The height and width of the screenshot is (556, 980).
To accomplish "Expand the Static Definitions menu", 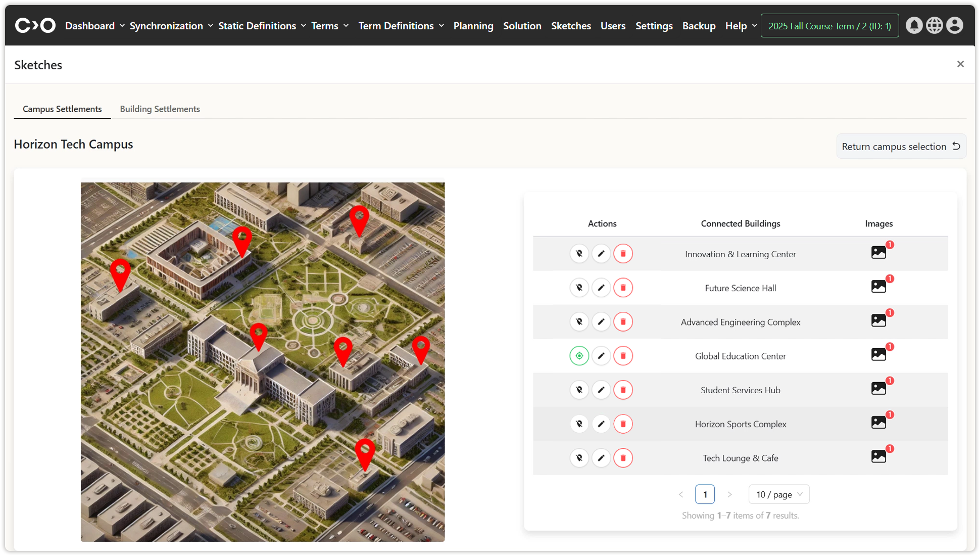I will point(262,26).
